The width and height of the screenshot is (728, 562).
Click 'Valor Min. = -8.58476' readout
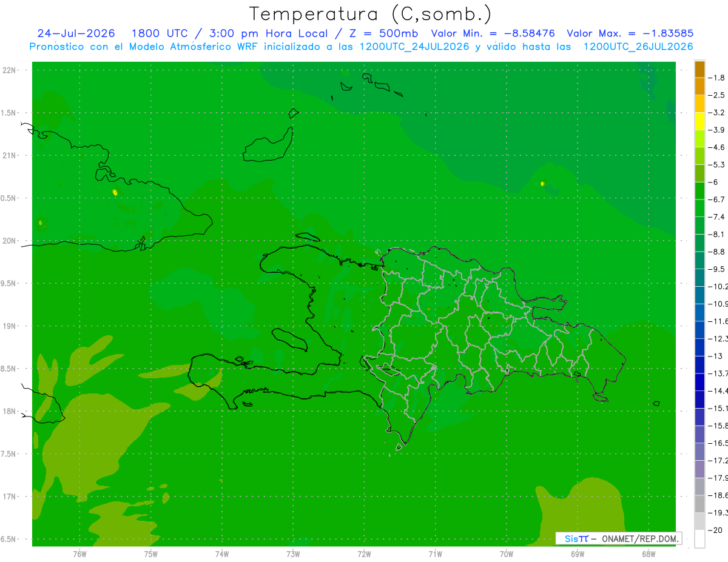tap(493, 34)
